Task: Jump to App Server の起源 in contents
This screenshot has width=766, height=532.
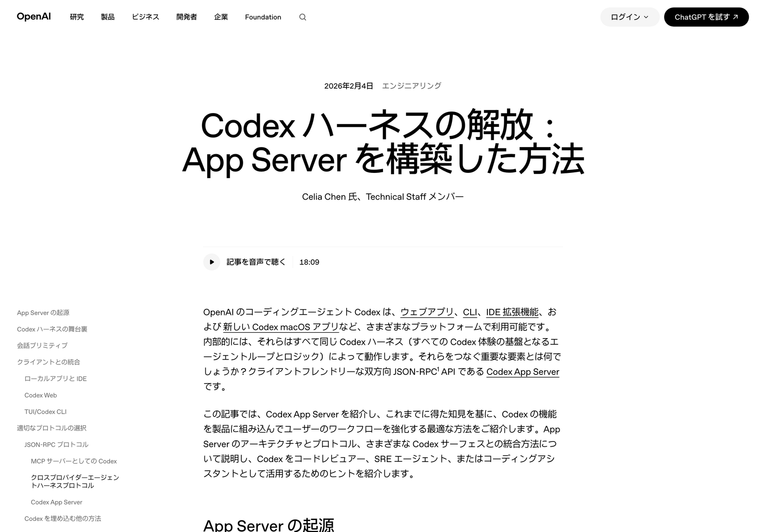Action: click(43, 313)
